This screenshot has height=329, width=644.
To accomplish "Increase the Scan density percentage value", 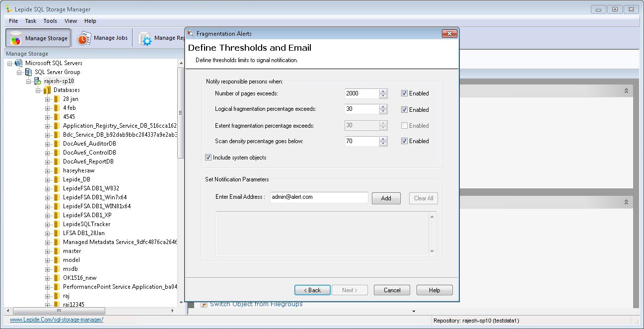I will [383, 139].
